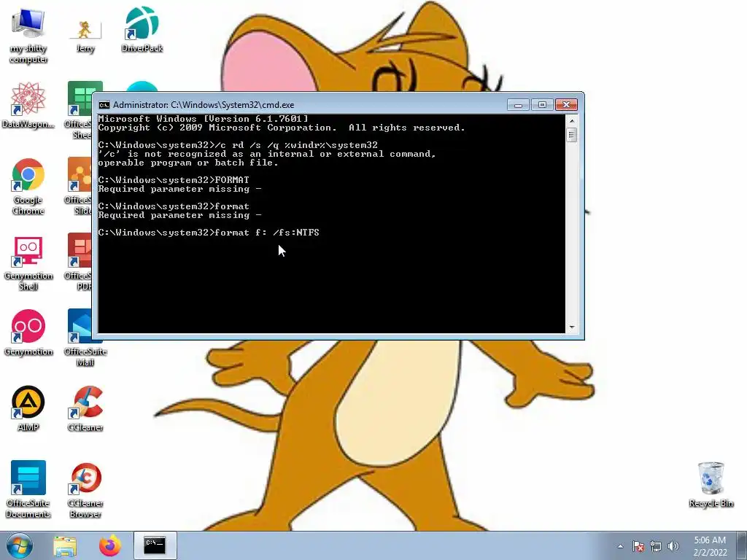Open the OfficeSuite Mail shortcut

click(85, 355)
